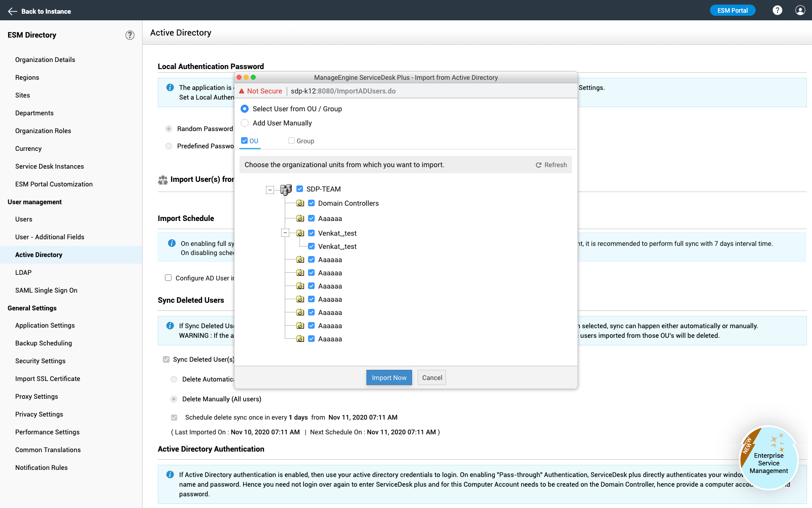Click the back arrow to instance
This screenshot has width=812, height=508.
pos(13,11)
